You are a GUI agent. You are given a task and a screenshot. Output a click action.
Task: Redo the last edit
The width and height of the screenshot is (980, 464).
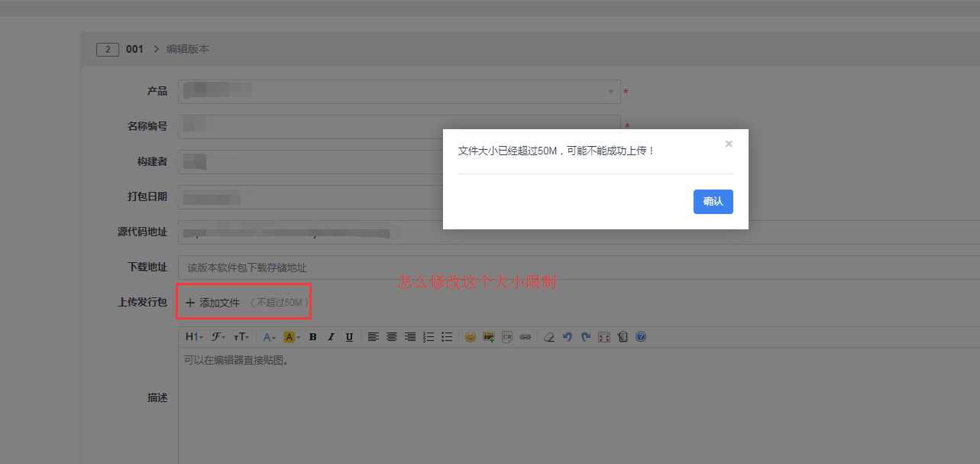[x=585, y=336]
